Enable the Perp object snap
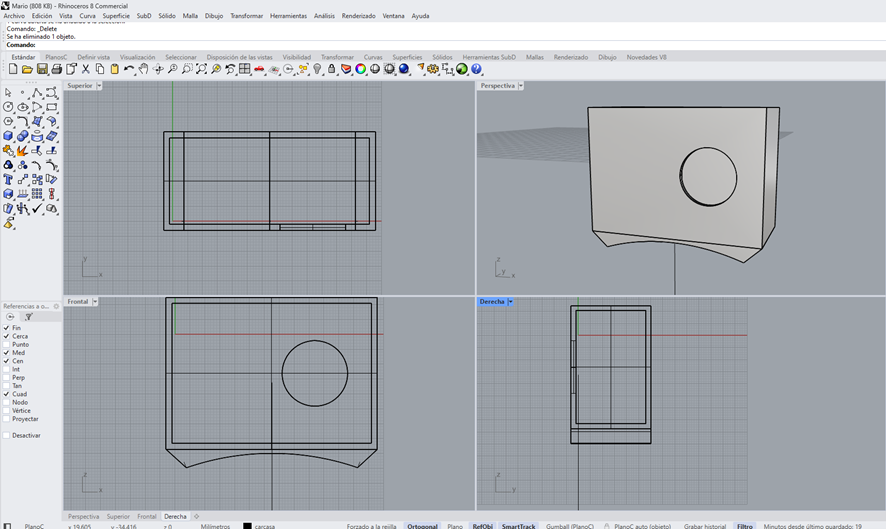Screen dimensions: 886x529 [6, 378]
